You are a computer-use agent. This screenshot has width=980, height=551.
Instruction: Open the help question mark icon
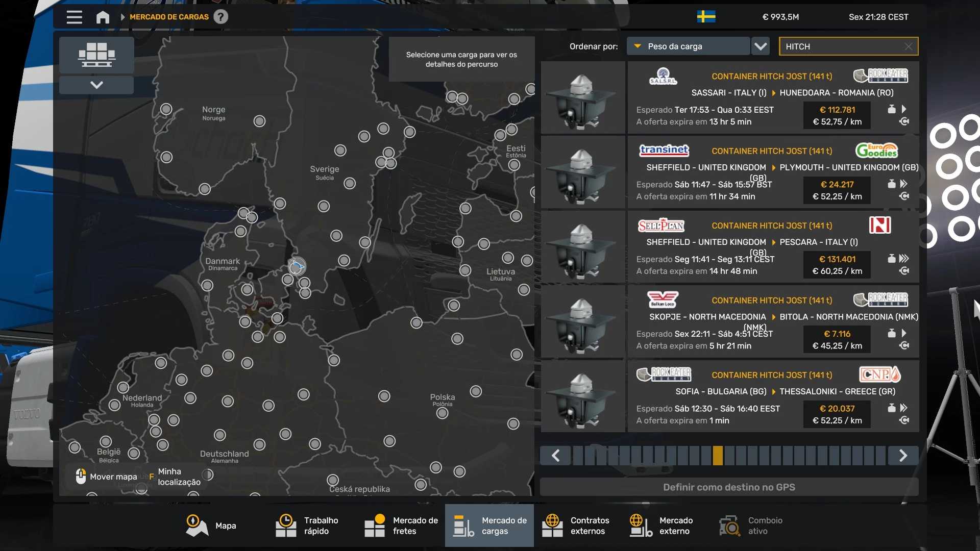point(220,17)
